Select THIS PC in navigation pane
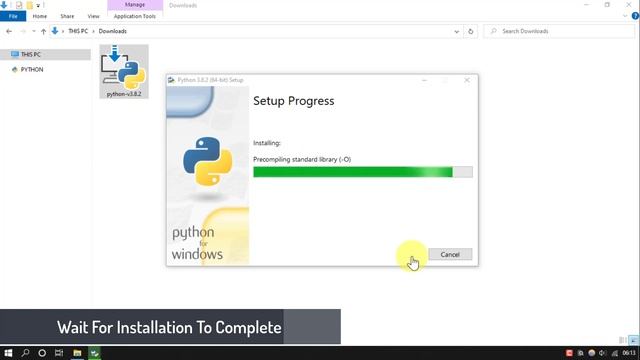The height and width of the screenshot is (360, 640). (45, 54)
